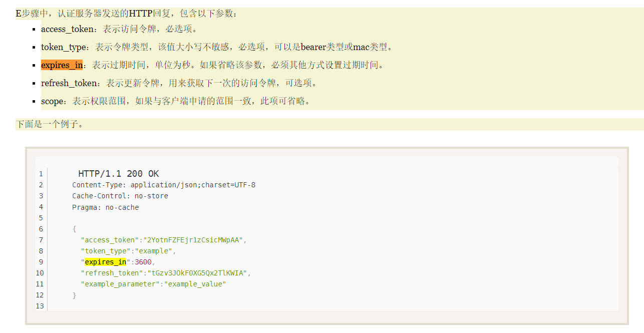Image resolution: width=644 pixels, height=333 pixels.
Task: Click the number 3600 in the code
Action: click(x=144, y=262)
